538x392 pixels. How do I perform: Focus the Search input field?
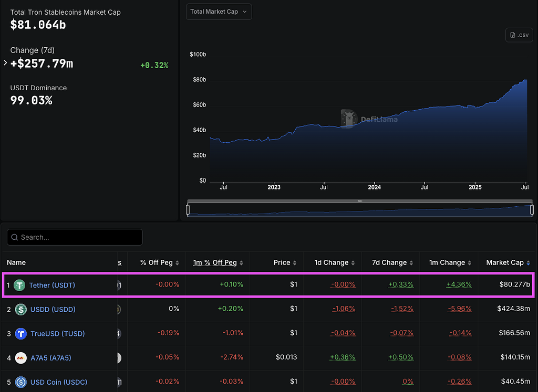(79, 237)
